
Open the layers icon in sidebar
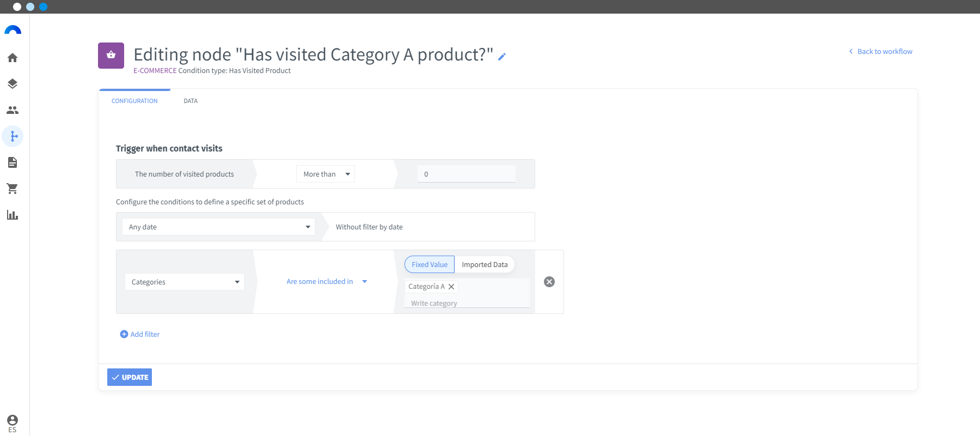pyautogui.click(x=13, y=84)
